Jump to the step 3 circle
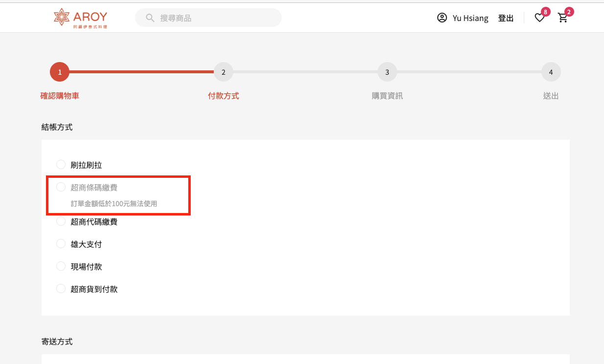This screenshot has height=364, width=604. (x=387, y=72)
